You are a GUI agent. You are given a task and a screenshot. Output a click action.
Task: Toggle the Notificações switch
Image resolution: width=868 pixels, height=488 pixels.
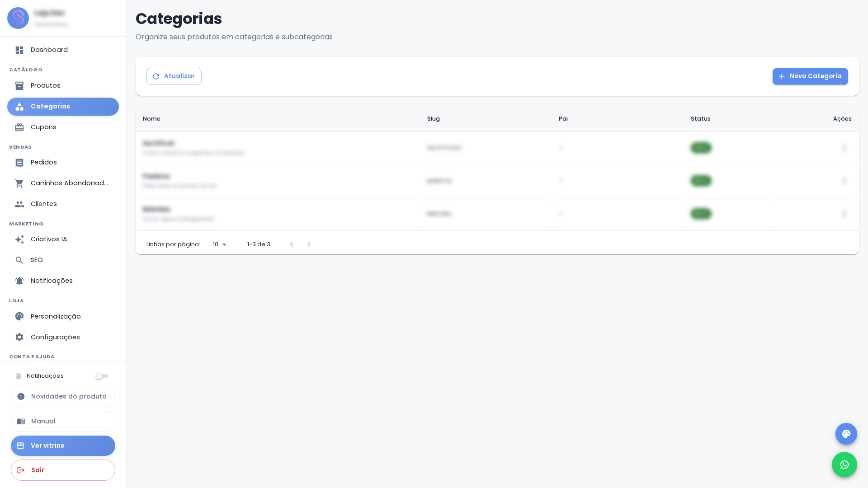(x=102, y=376)
